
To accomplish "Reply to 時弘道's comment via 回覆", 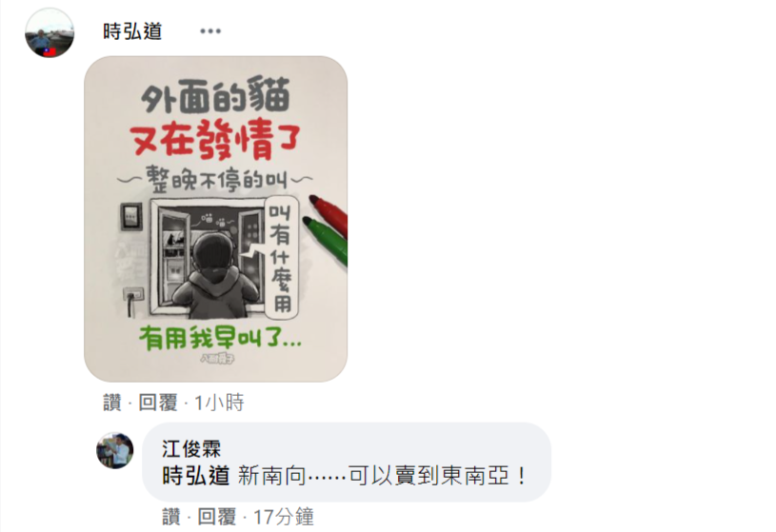I will pyautogui.click(x=158, y=403).
